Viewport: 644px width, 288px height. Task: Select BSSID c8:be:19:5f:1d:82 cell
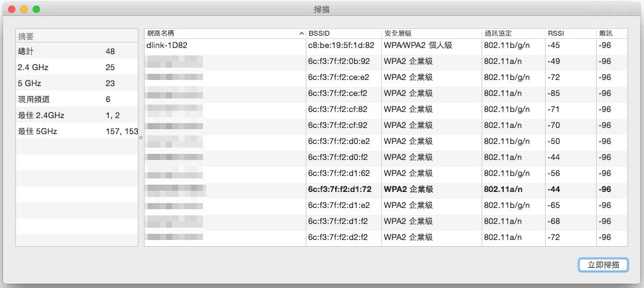pyautogui.click(x=341, y=45)
